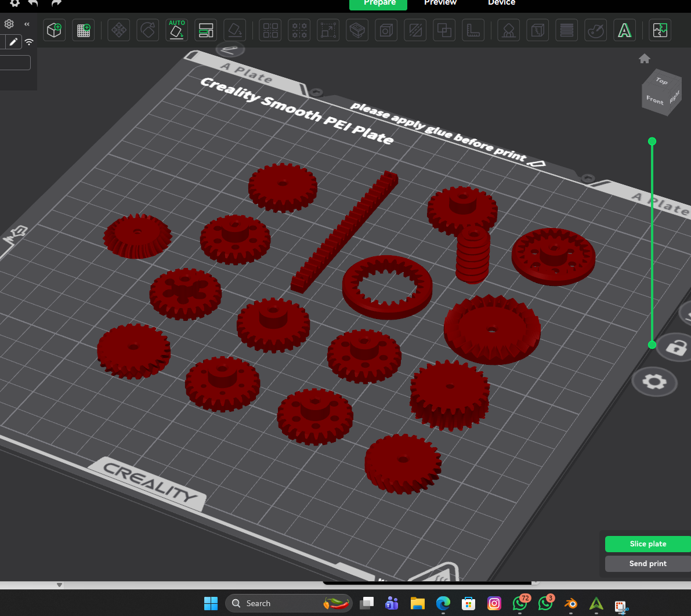The width and height of the screenshot is (691, 616).
Task: Toggle the pencil edit button in left panel
Action: click(13, 42)
